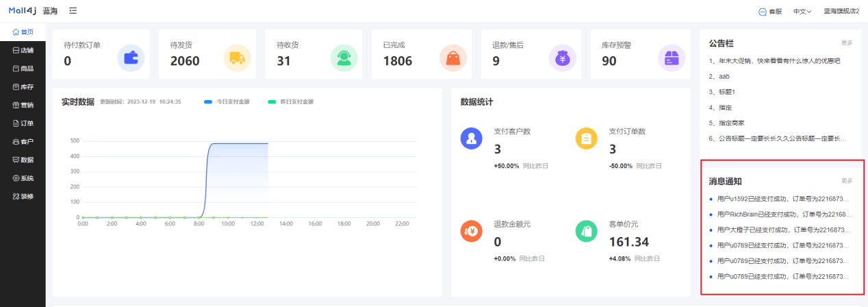Image resolution: width=868 pixels, height=307 pixels.
Task: Open the 商品 sidebar menu
Action: click(x=23, y=69)
